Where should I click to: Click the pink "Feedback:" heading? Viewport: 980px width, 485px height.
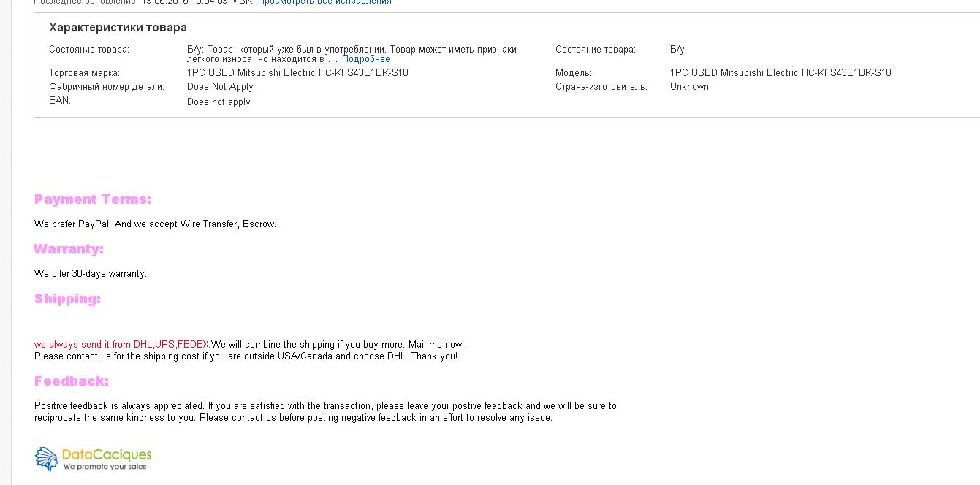72,381
